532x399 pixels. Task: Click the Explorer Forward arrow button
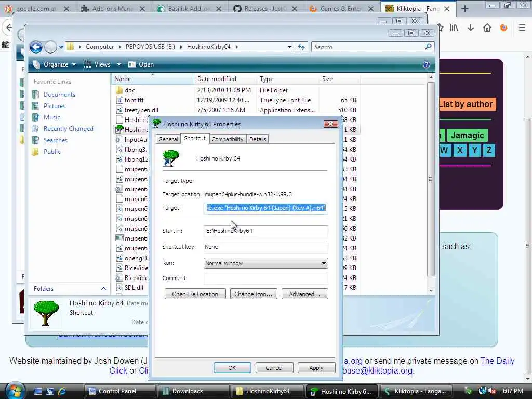click(x=50, y=47)
